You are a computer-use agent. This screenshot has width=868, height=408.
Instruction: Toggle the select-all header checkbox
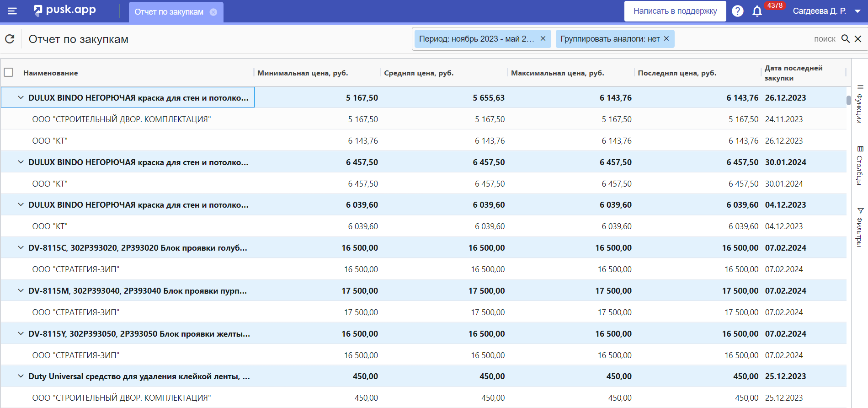[9, 72]
